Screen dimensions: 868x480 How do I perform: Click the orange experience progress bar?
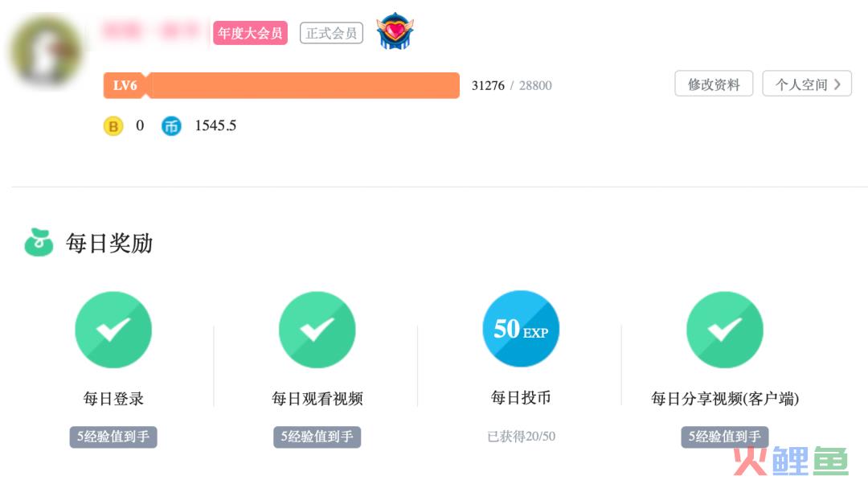(x=281, y=85)
